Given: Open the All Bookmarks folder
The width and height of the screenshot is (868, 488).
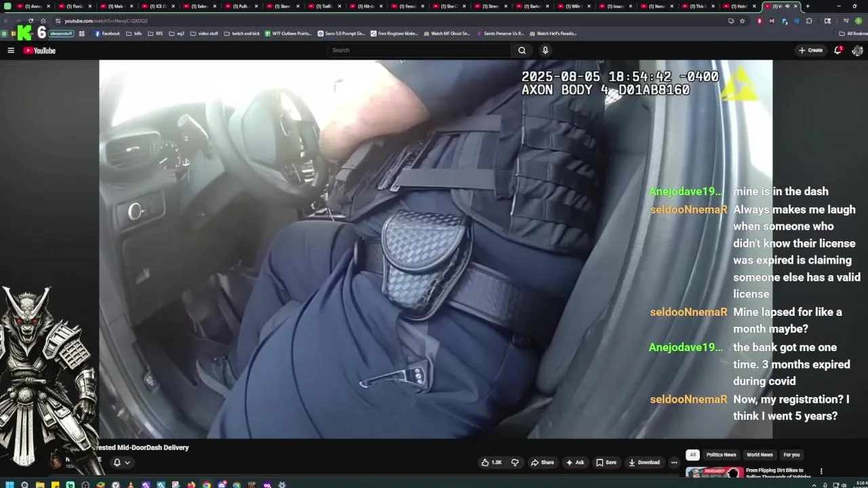Looking at the screenshot, I should 852,33.
